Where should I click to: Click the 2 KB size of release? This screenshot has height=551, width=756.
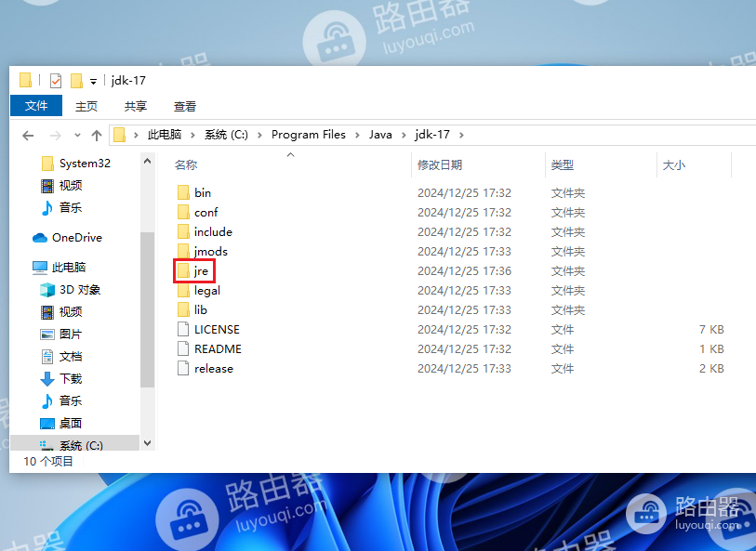pos(711,369)
